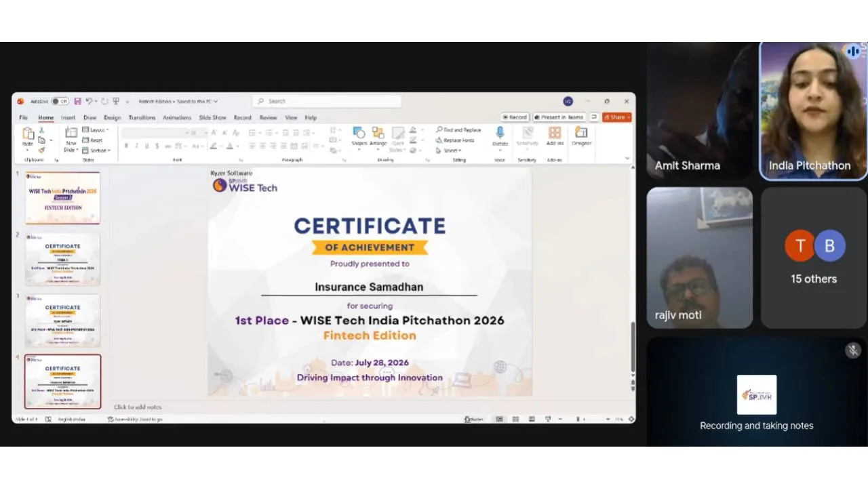Screen dimensions: 868x488
Task: Click the Cut scissors icon
Action: [41, 130]
